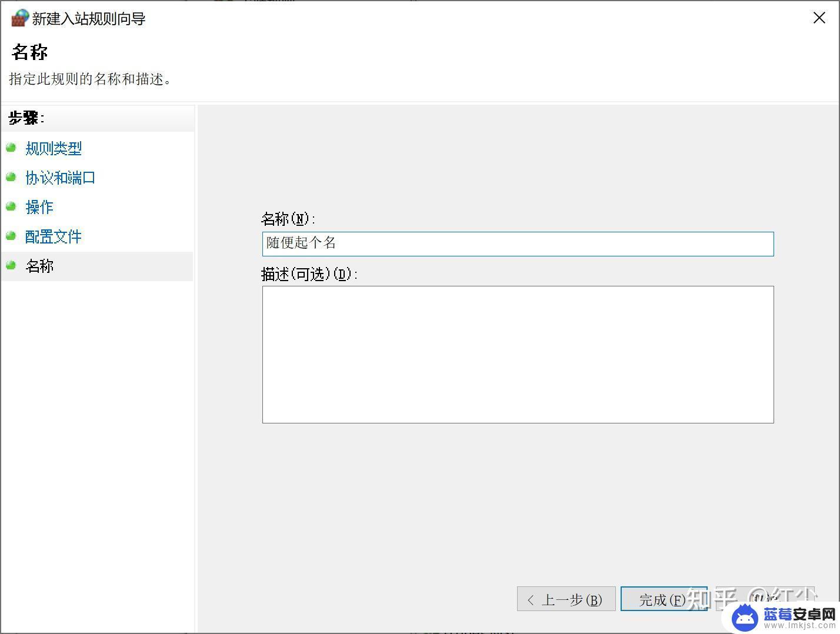
Task: Click the green bullet beside 名称 step
Action: [x=11, y=265]
